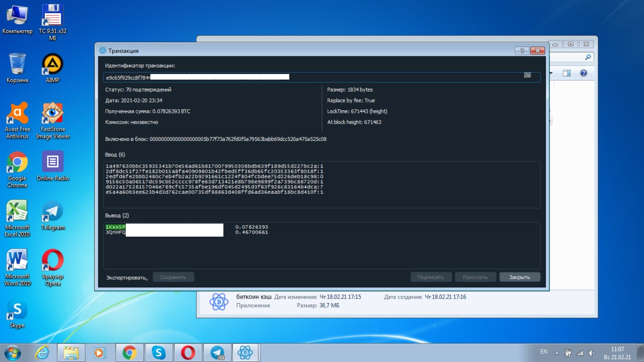Open the file explorer taskbar button
The width and height of the screenshot is (644, 362).
click(71, 352)
